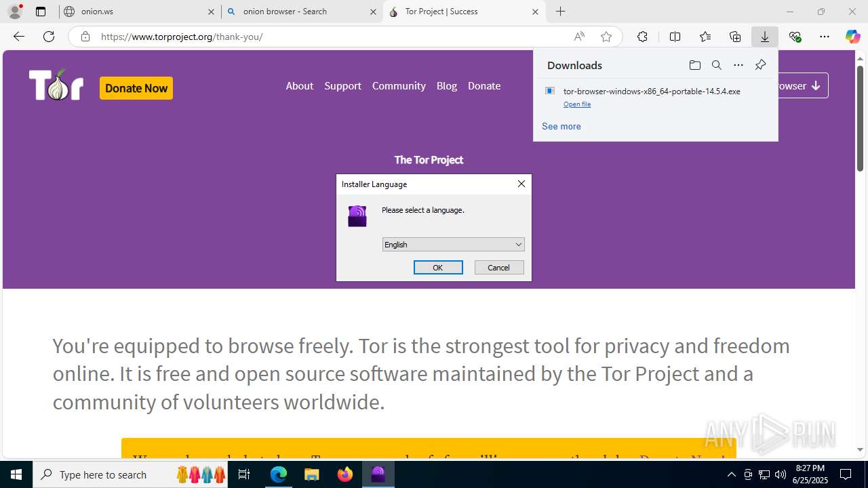Screen dimensions: 868x488
Task: Close the Installer Language dialog
Action: coord(521,184)
